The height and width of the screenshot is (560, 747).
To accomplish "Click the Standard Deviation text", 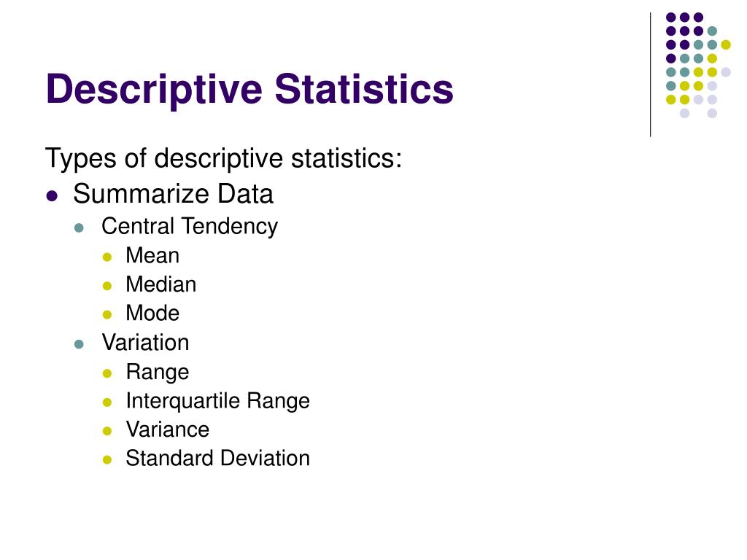I will point(217,458).
